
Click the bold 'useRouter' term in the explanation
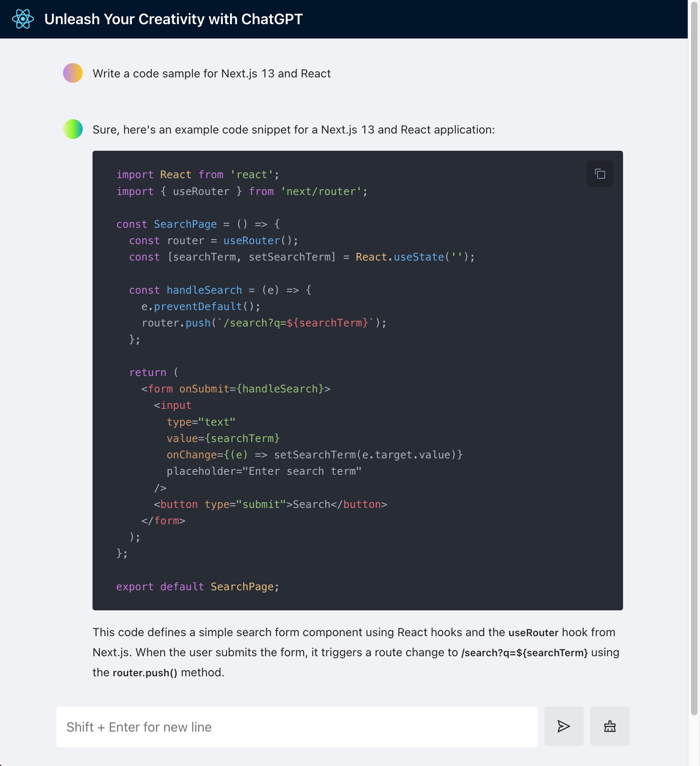pos(533,632)
